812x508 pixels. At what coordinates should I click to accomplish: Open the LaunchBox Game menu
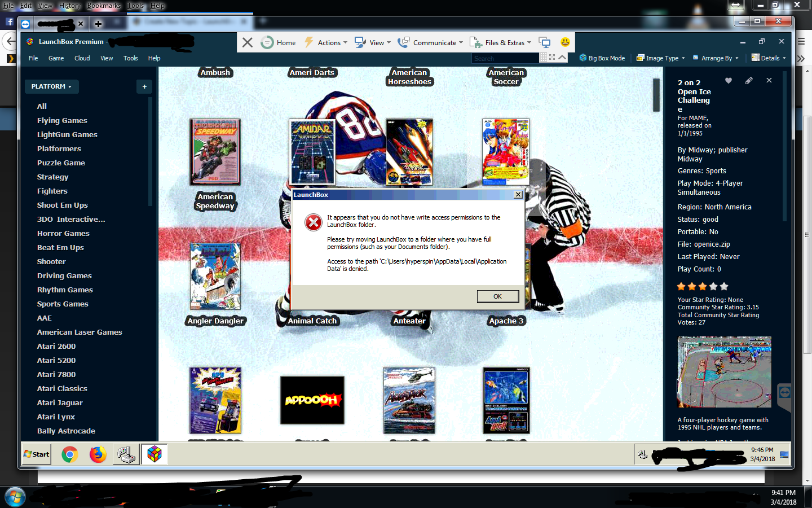(x=56, y=58)
